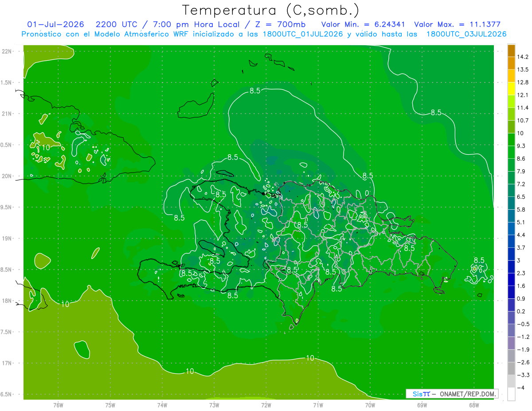Click the '7.9' legend value
The width and height of the screenshot is (532, 411).
pyautogui.click(x=521, y=171)
